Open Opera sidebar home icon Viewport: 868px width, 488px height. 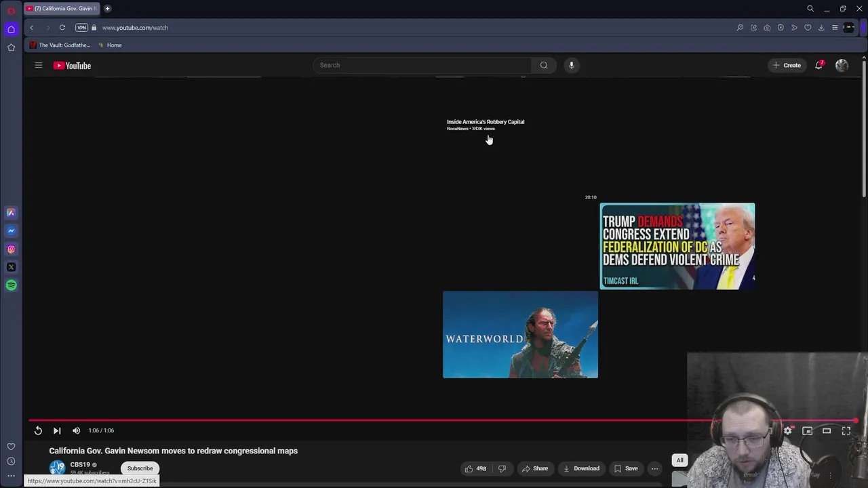click(11, 29)
